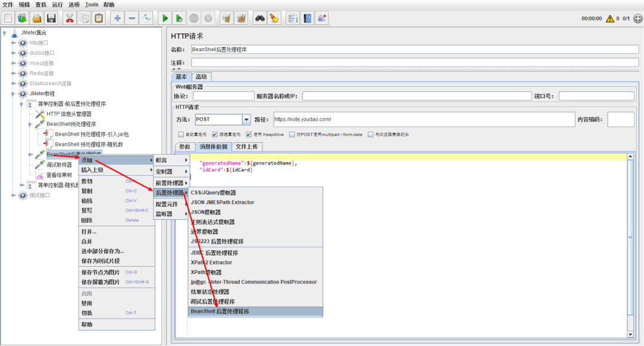The image size is (644, 346).
Task: Open the 运行 menu
Action: 57,5
